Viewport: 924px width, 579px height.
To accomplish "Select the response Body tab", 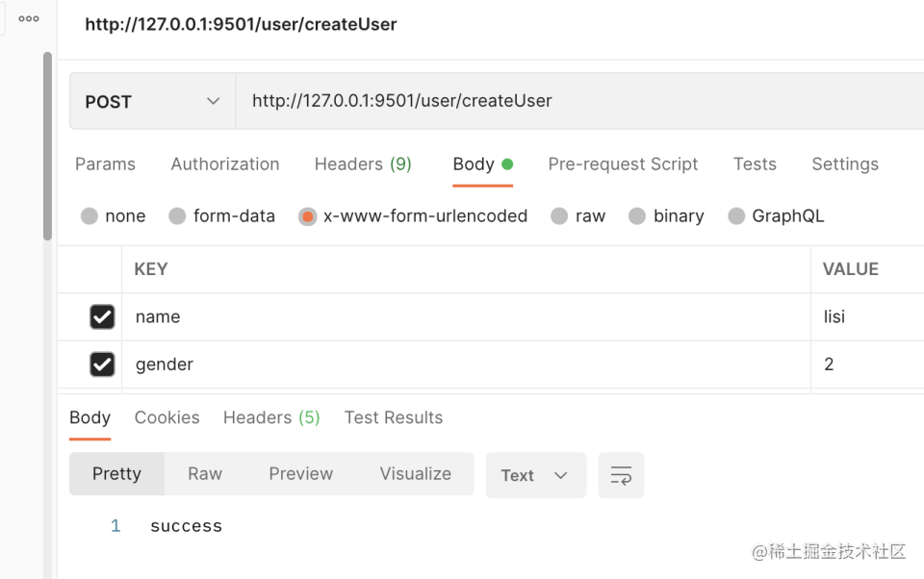I will pos(90,417).
